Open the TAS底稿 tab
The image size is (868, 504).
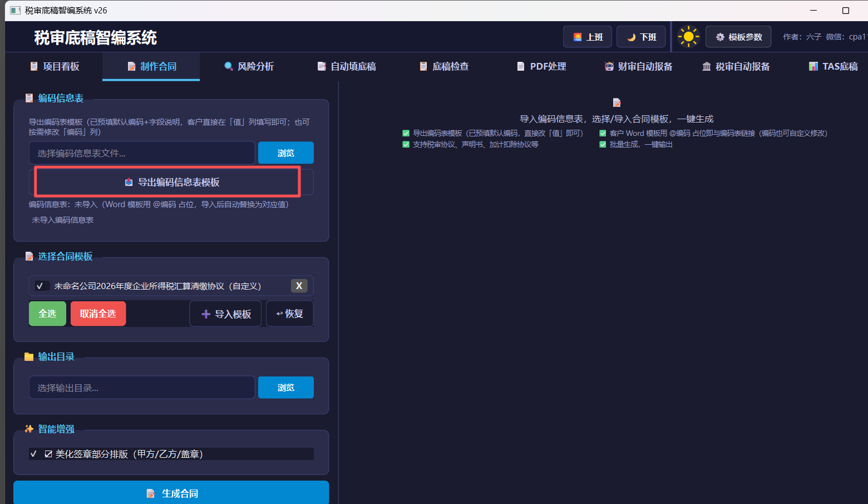833,66
